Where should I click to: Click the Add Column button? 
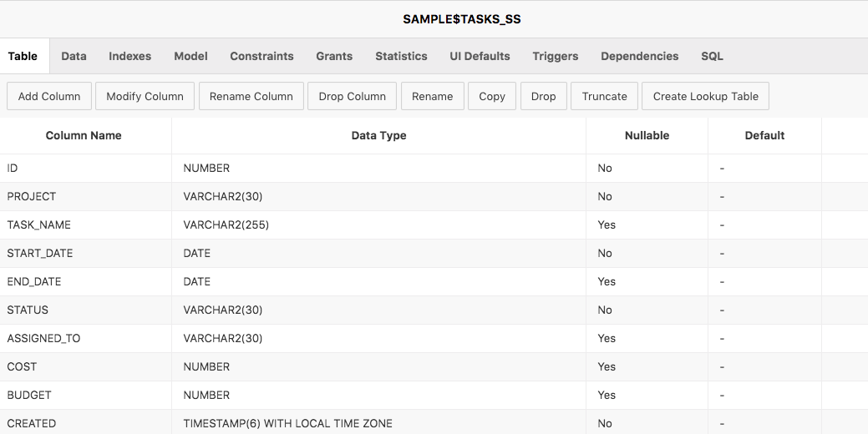[x=49, y=96]
